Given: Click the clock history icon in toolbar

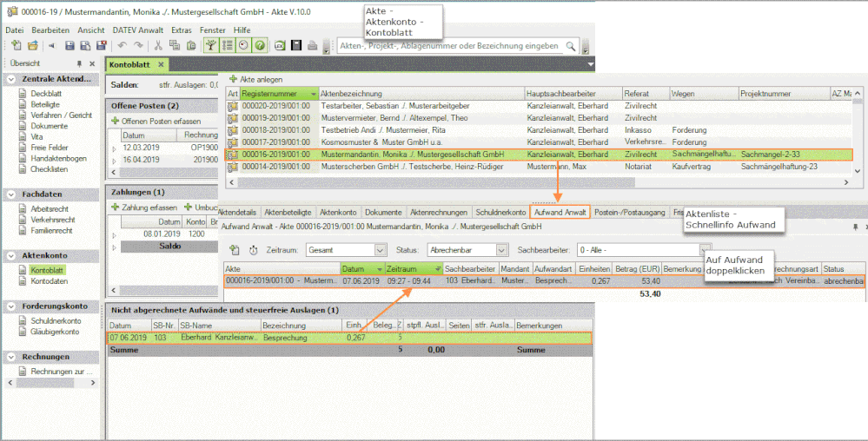Looking at the screenshot, I should click(244, 46).
